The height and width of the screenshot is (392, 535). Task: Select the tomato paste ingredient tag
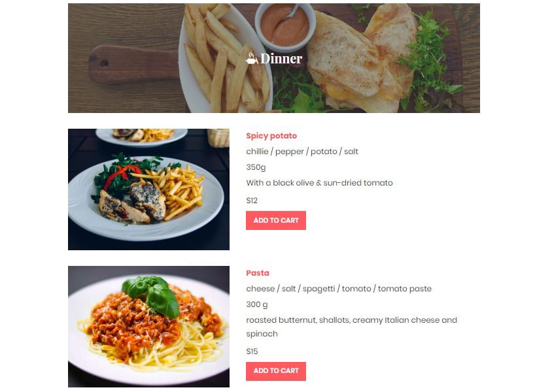click(405, 289)
